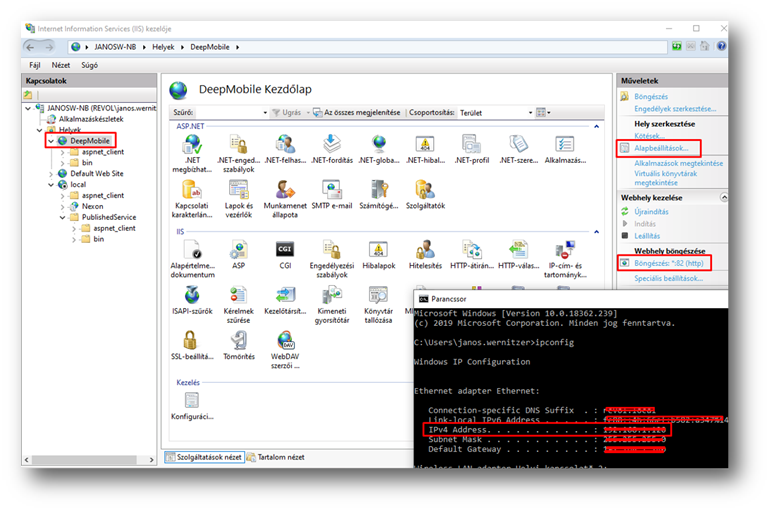Open the Hitelesítés authentication icon

coord(424,250)
